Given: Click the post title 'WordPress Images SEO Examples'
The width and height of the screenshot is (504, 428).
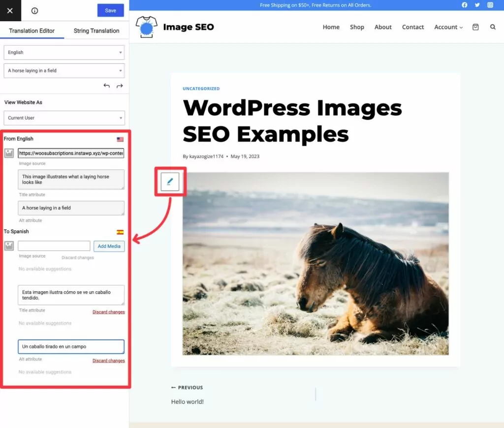Looking at the screenshot, I should click(292, 121).
